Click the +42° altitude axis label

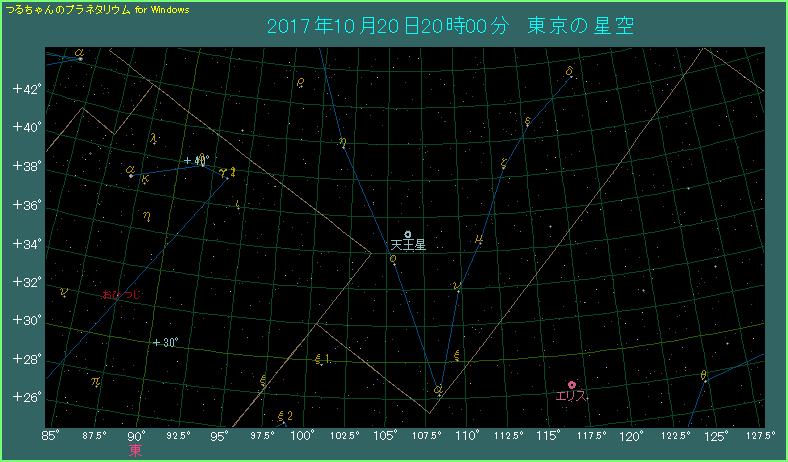coord(26,89)
